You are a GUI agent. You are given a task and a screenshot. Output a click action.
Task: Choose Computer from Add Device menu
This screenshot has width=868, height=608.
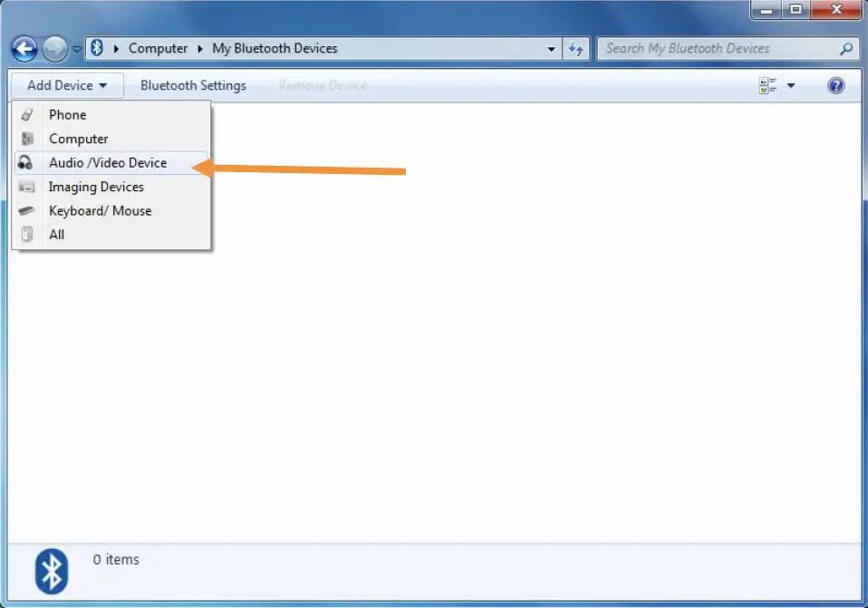pyautogui.click(x=111, y=139)
